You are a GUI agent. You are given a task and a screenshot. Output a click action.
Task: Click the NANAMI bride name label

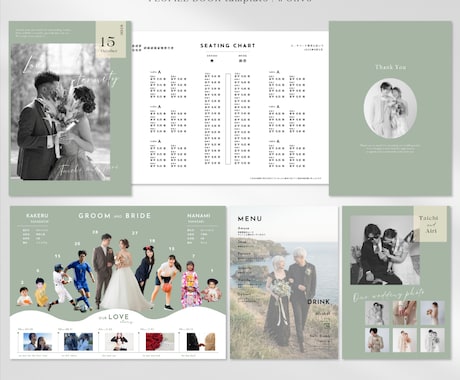(199, 216)
